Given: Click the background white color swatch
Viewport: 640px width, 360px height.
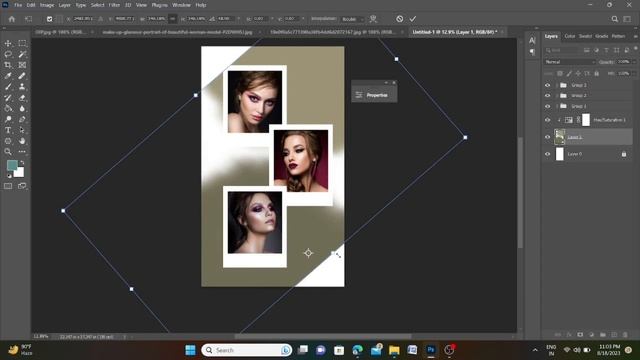Looking at the screenshot, I should pyautogui.click(x=20, y=173).
